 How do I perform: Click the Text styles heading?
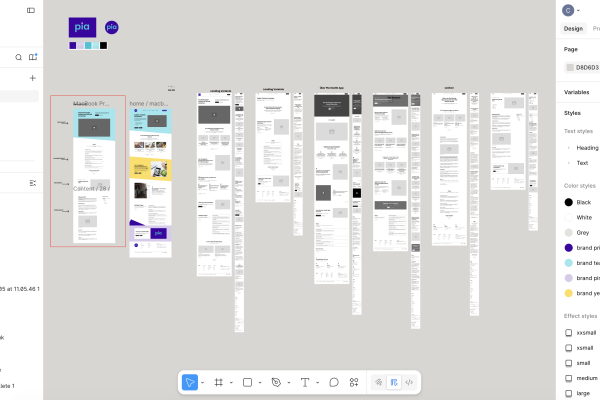point(578,131)
